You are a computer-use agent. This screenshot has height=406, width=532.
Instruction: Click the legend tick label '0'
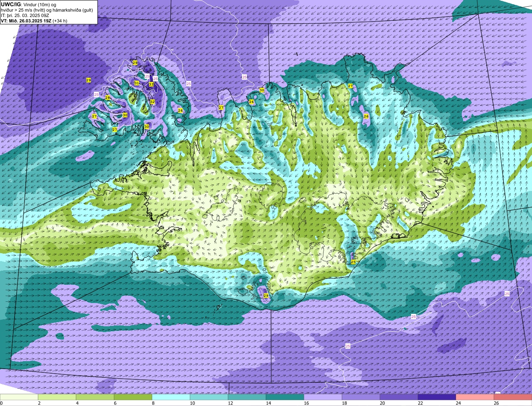[x=1, y=403]
